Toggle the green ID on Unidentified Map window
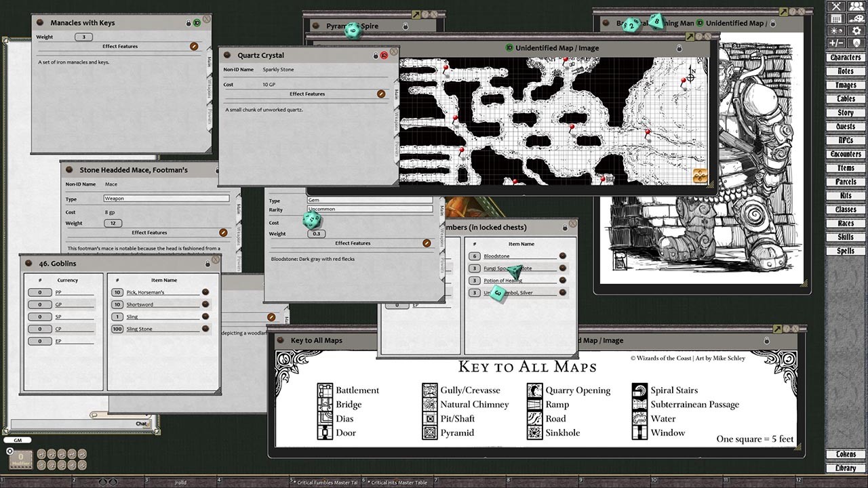The image size is (868, 488). coord(509,48)
